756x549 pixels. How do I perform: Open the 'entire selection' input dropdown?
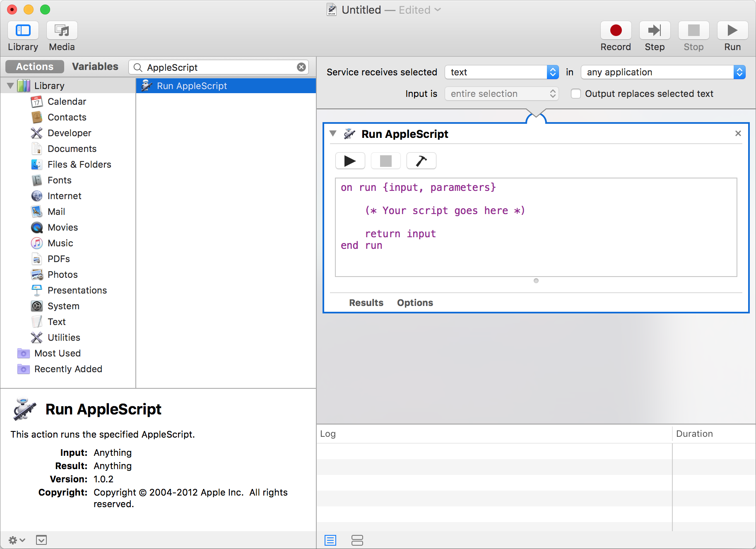point(502,94)
